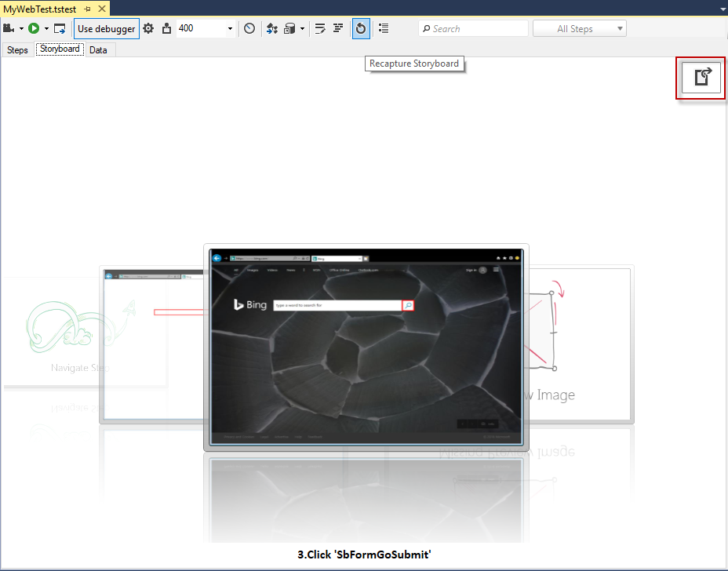Screen dimensions: 728x571
Task: Pin the MyWebTest.tstest tab
Action: point(87,9)
